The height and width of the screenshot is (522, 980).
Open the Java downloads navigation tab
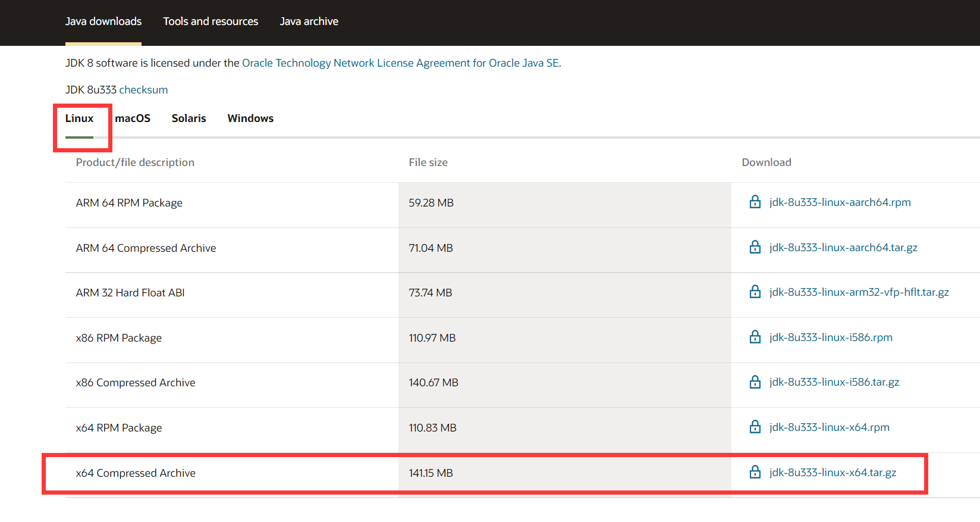click(x=103, y=21)
